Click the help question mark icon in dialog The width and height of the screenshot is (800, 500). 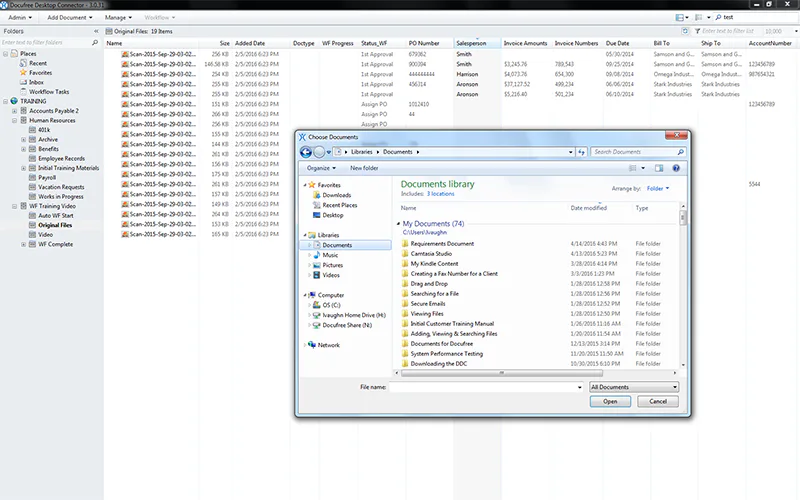click(x=676, y=168)
